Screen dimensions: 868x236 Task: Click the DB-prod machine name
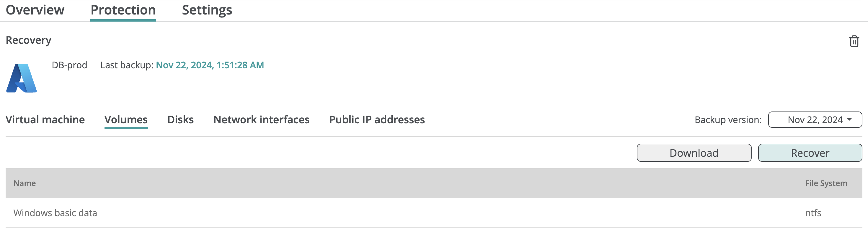click(69, 65)
